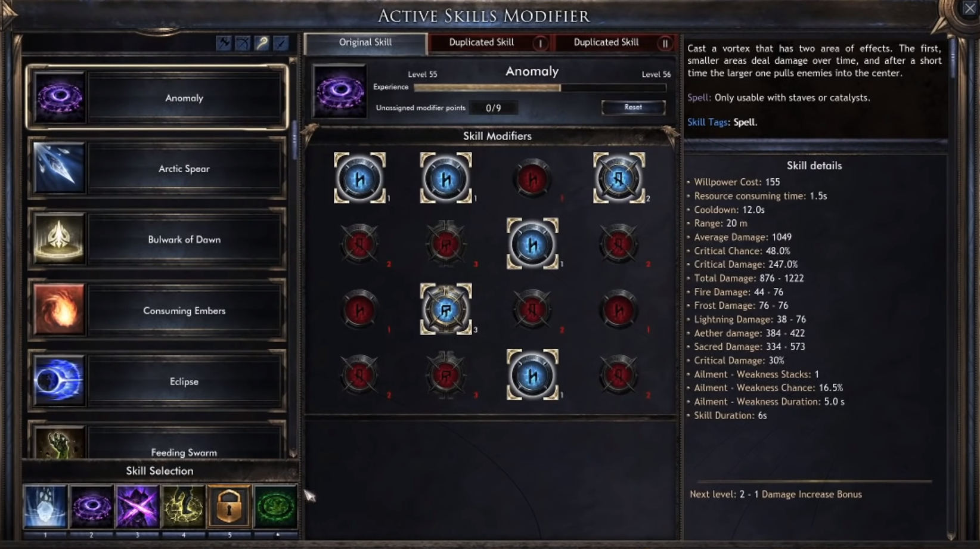Screen dimensions: 980x549
Task: Click the green rune skill slot
Action: point(275,507)
